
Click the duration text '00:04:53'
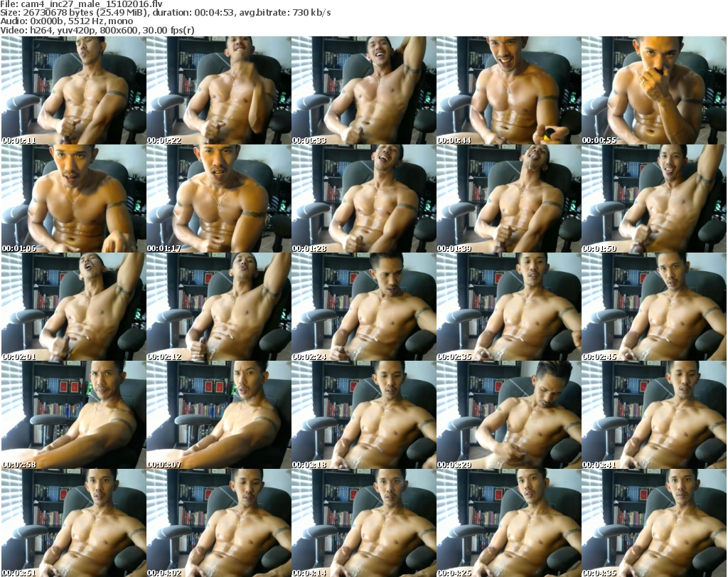[x=215, y=13]
